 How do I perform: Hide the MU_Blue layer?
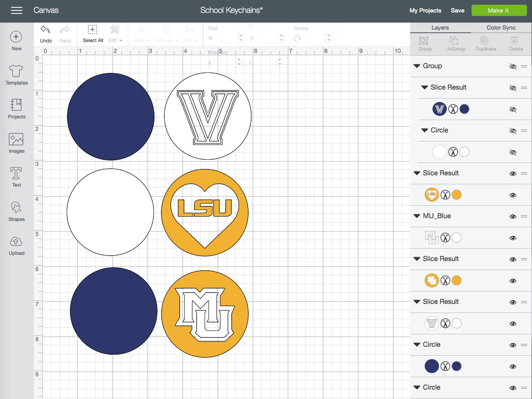coord(513,217)
